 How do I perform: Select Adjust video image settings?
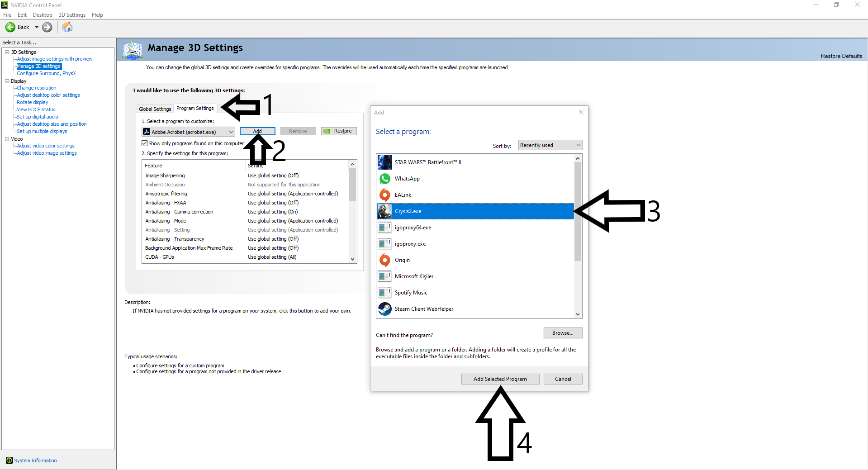[x=47, y=153]
